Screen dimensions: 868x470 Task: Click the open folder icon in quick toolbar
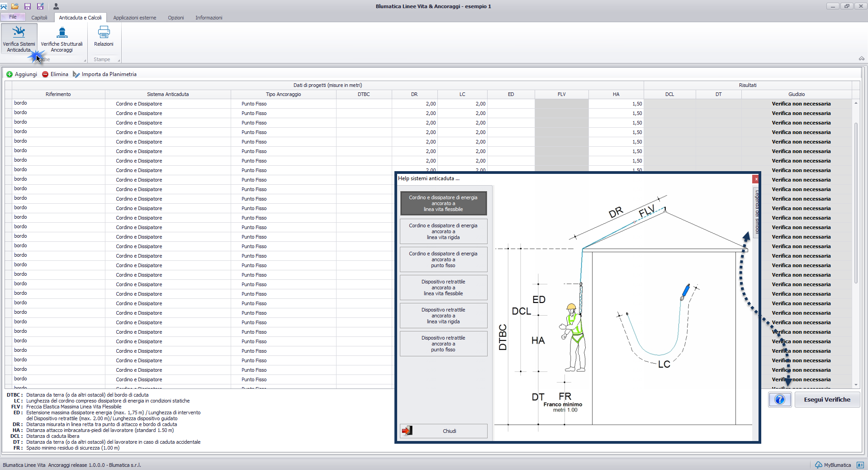(15, 6)
